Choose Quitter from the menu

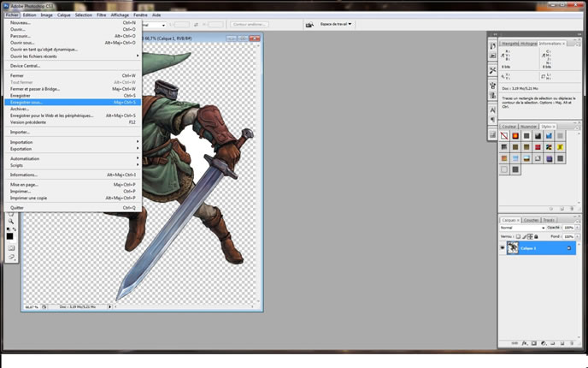(73, 208)
